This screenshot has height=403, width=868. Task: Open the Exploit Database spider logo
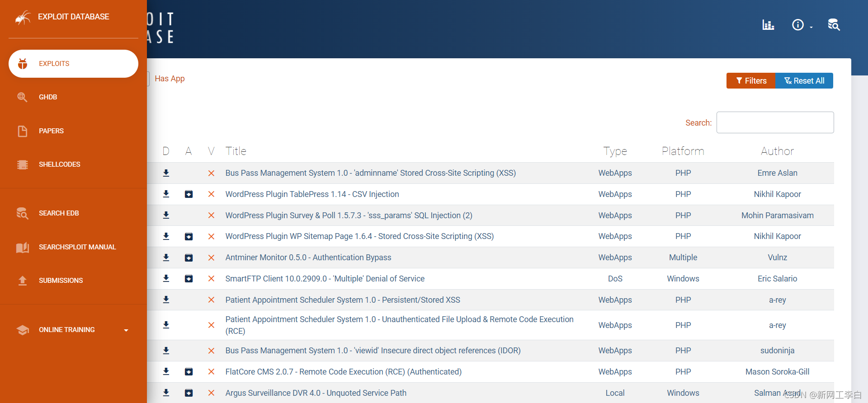(23, 18)
